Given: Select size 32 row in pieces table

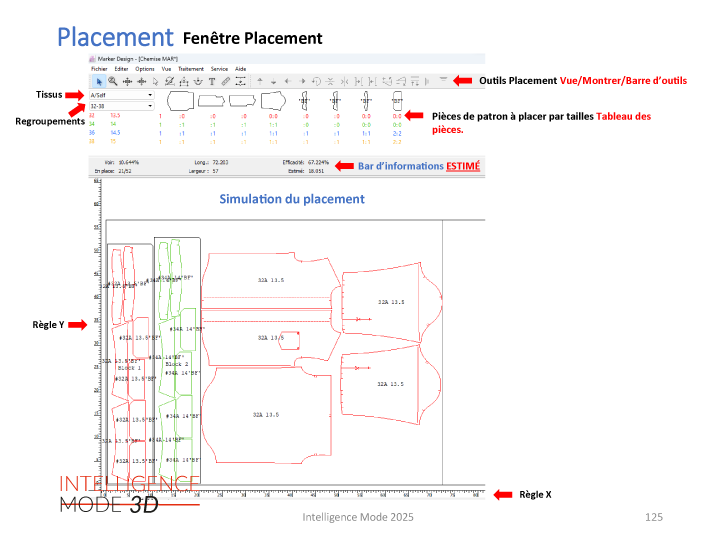Looking at the screenshot, I should click(93, 116).
